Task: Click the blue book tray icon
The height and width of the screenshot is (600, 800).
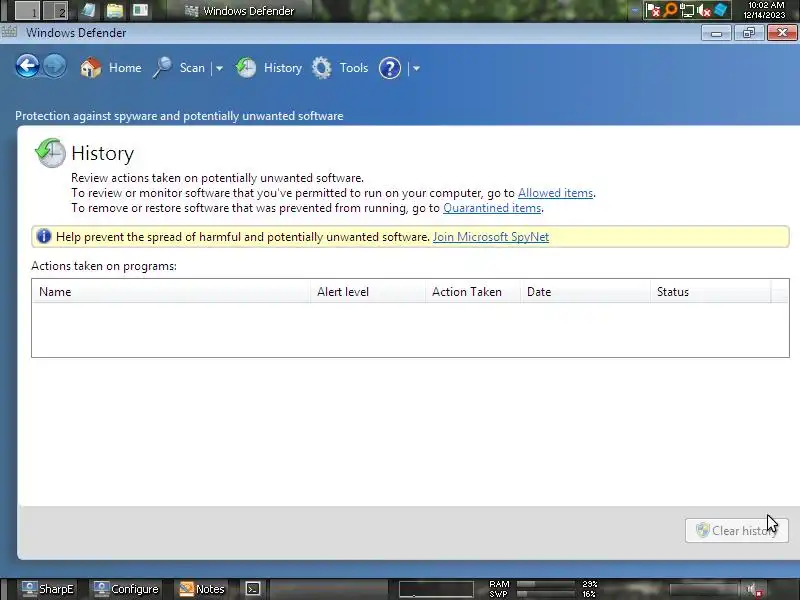Action: (x=720, y=10)
